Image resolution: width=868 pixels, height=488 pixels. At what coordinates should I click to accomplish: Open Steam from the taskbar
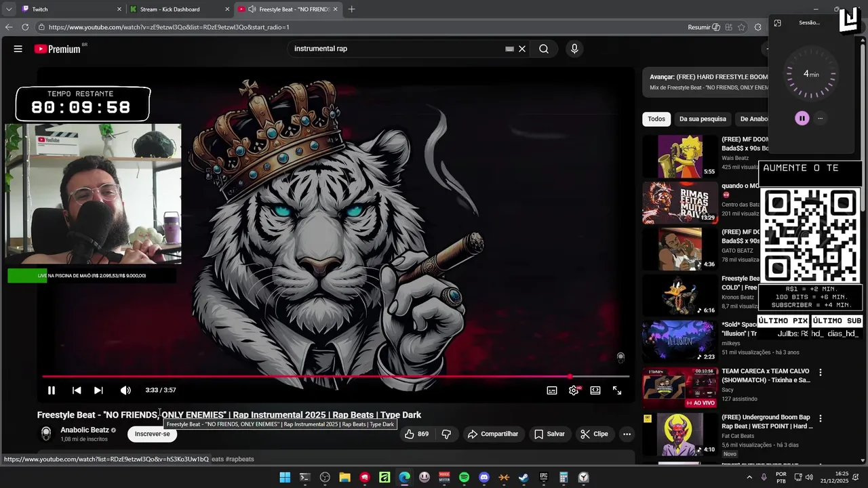[x=524, y=478]
